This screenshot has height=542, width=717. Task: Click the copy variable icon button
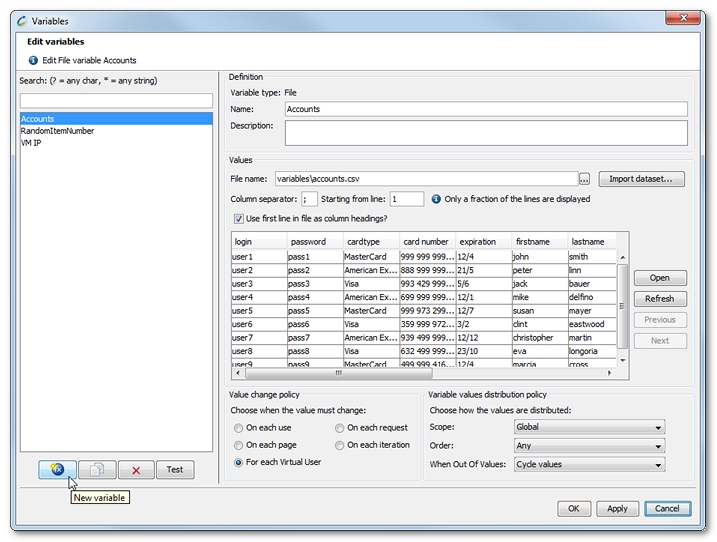(x=97, y=469)
